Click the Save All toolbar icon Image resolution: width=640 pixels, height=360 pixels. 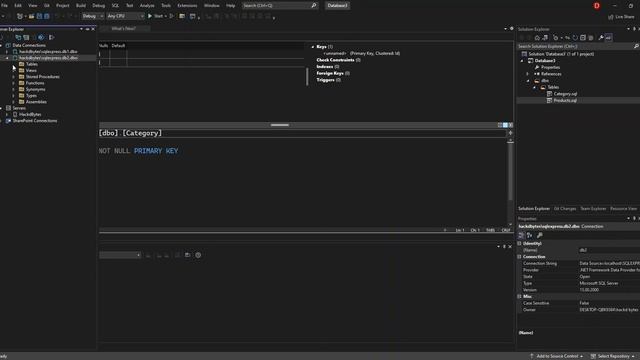[x=47, y=16]
